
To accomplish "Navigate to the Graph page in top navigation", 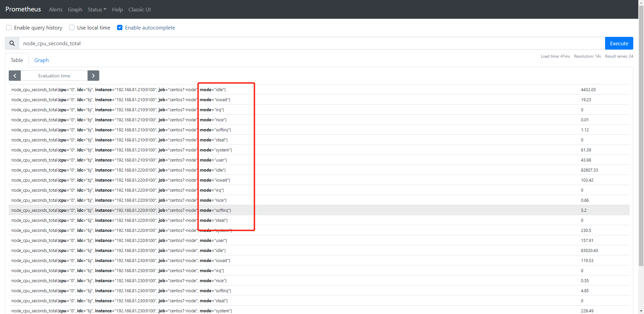I will (x=75, y=9).
